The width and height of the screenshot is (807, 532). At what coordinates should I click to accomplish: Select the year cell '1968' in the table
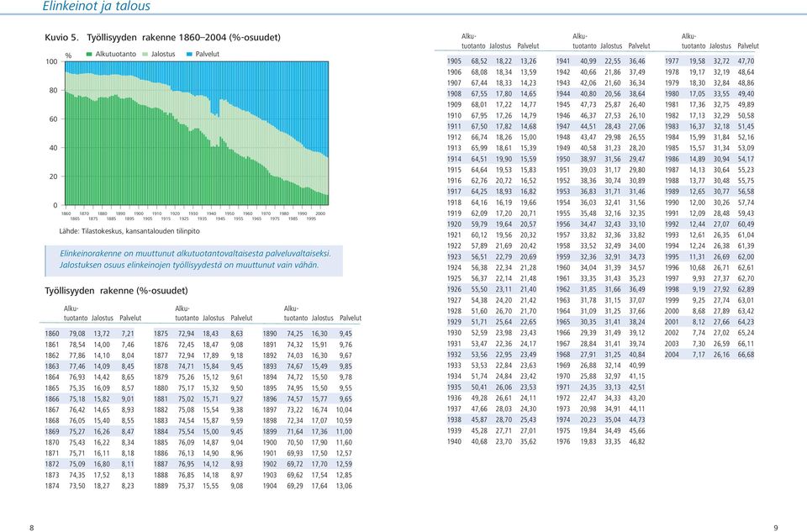click(x=563, y=355)
